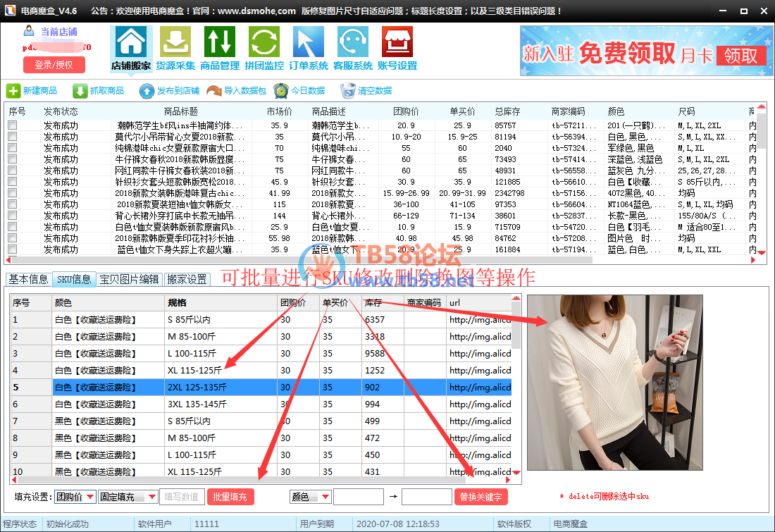Tick checkbox for 牛仔裤女春秋2018 product row
The image size is (775, 532).
[13, 159]
